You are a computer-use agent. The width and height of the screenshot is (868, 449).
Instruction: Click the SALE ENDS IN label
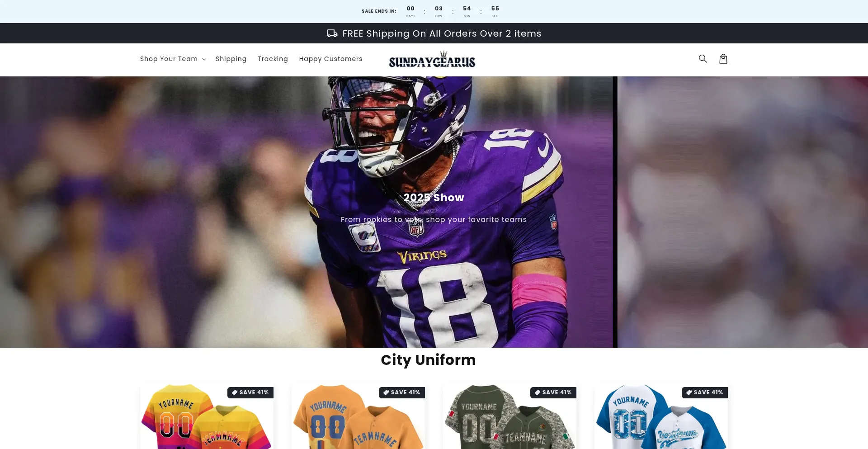coord(379,11)
